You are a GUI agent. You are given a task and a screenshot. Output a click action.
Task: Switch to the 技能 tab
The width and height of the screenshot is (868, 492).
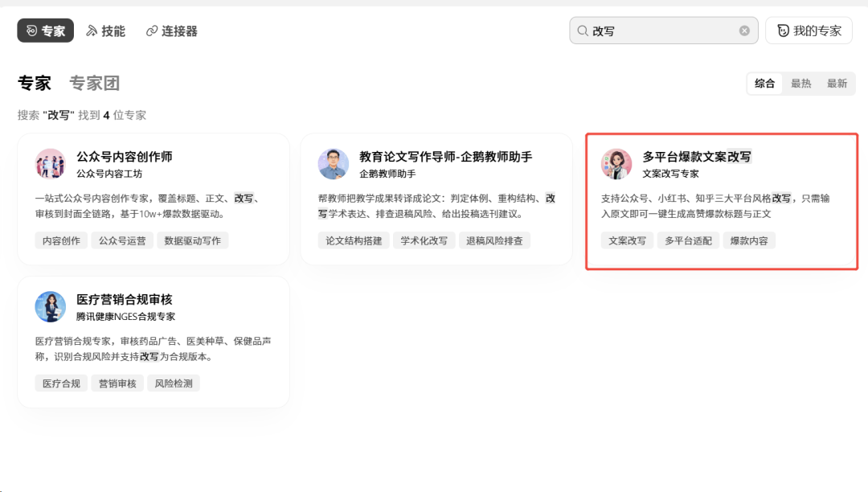106,31
